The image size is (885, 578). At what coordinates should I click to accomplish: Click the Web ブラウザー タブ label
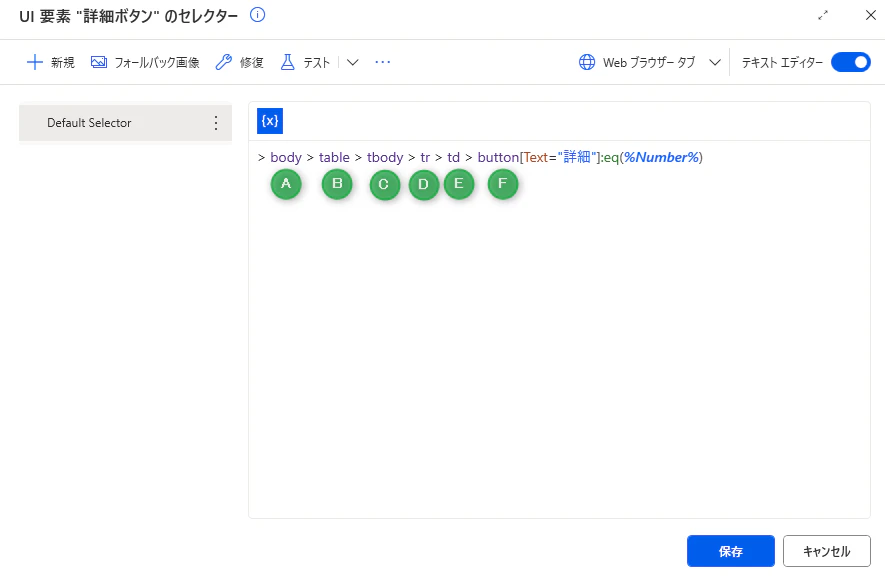[649, 62]
